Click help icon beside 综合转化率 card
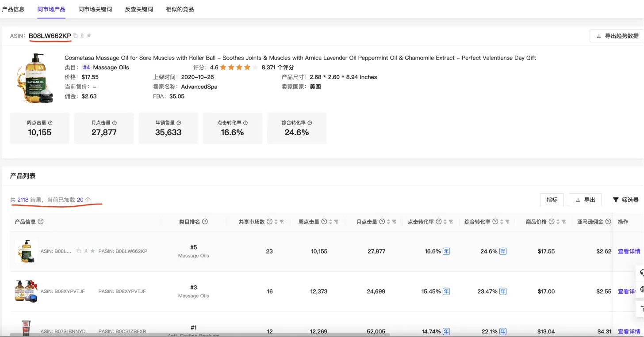Image resolution: width=644 pixels, height=337 pixels. point(310,123)
